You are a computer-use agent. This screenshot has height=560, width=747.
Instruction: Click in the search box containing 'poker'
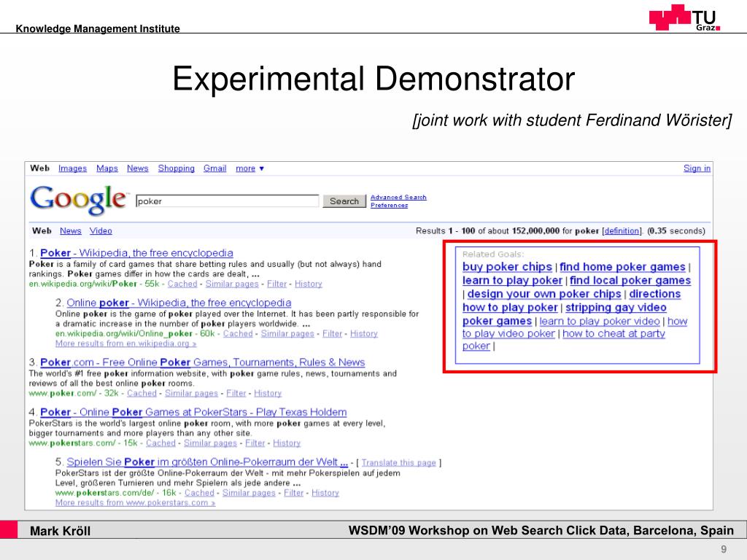click(228, 201)
